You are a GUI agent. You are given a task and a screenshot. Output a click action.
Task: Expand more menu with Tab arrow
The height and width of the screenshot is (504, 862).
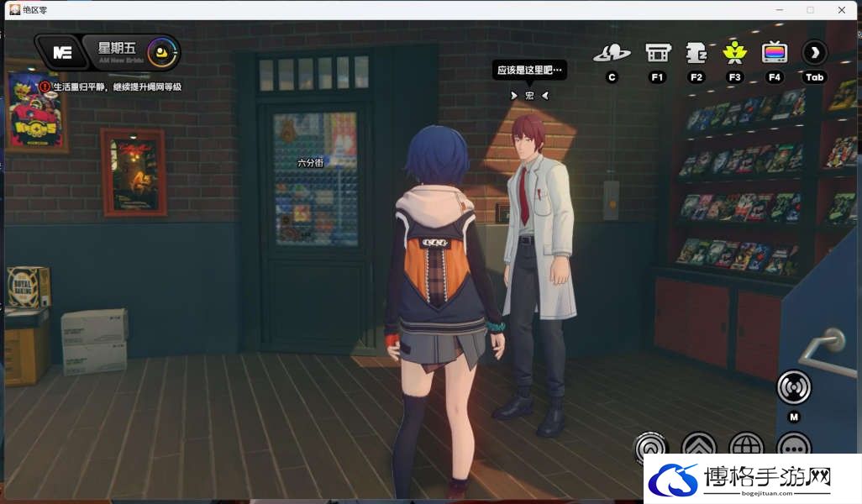click(815, 53)
